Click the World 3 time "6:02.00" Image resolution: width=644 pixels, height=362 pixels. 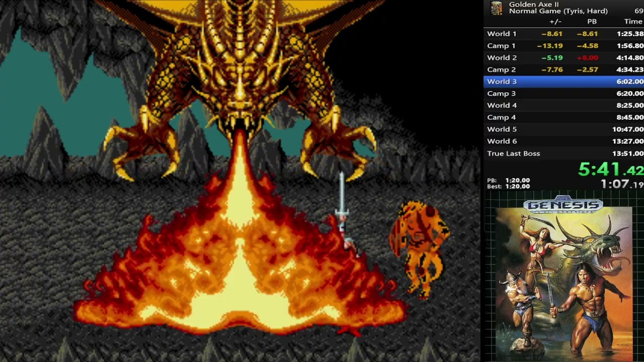630,81
